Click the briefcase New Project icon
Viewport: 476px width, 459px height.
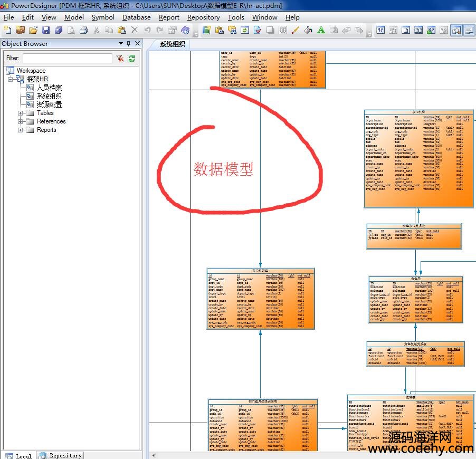coord(21,30)
